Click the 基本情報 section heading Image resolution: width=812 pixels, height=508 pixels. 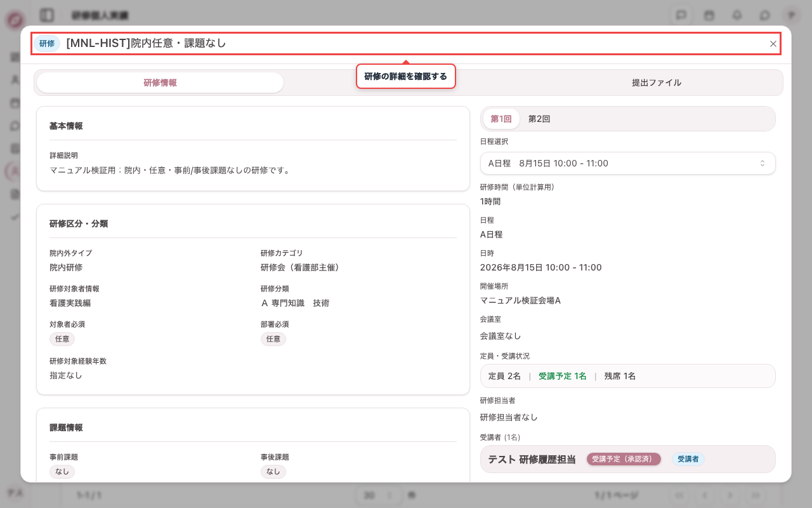coord(66,126)
